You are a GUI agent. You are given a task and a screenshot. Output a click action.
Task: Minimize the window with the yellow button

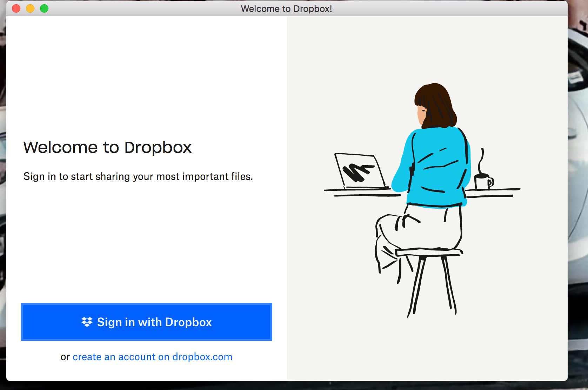click(x=30, y=8)
